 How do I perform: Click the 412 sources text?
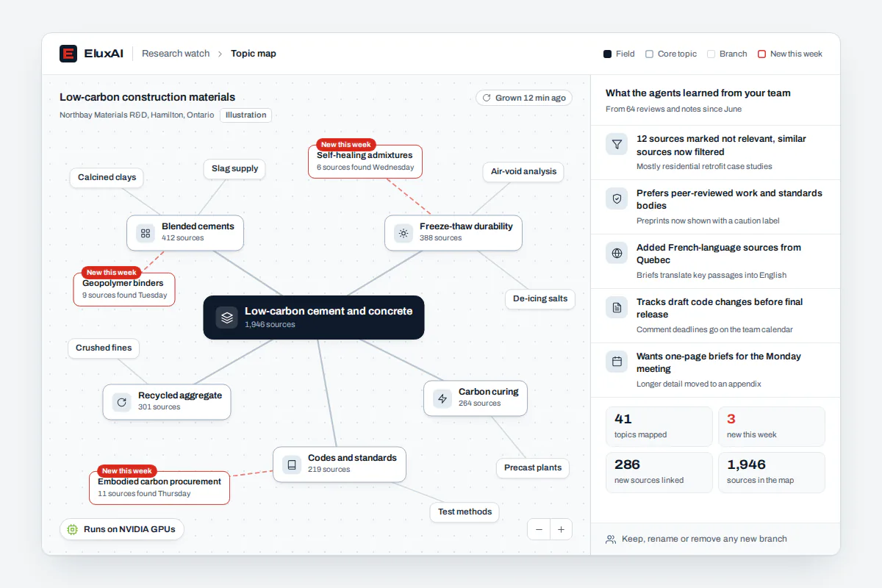182,238
